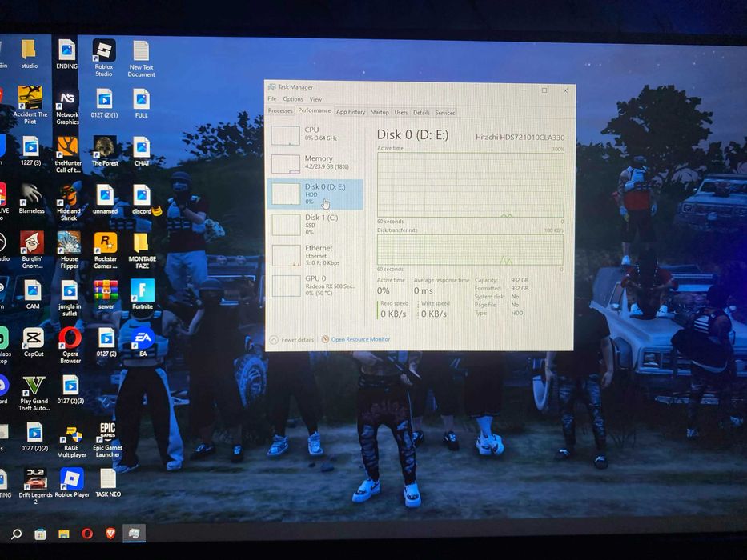
Task: Open Brave browser from taskbar
Action: (x=110, y=534)
